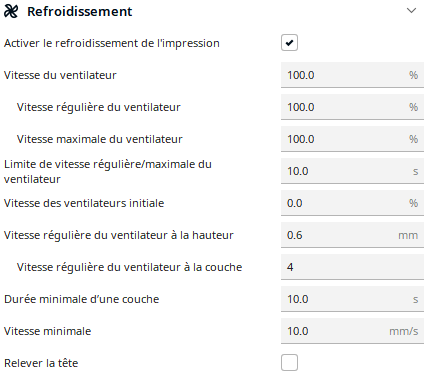Select Durée minimale d'une couche label

81,299
